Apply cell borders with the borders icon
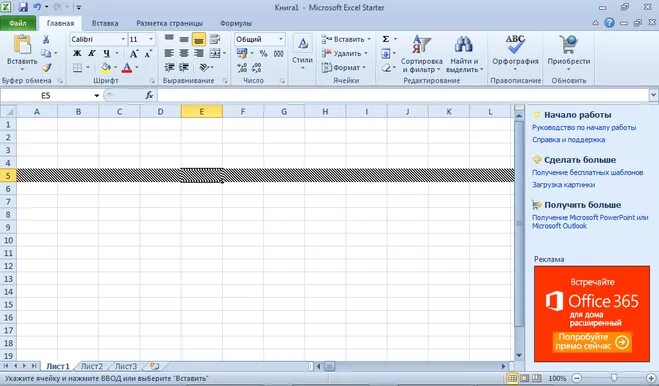 pos(77,67)
